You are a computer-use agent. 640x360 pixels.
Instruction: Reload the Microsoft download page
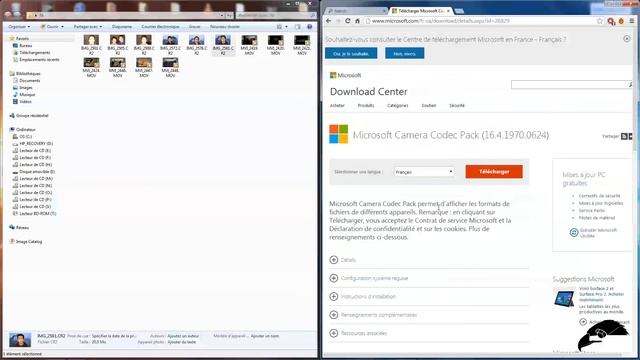pyautogui.click(x=348, y=21)
